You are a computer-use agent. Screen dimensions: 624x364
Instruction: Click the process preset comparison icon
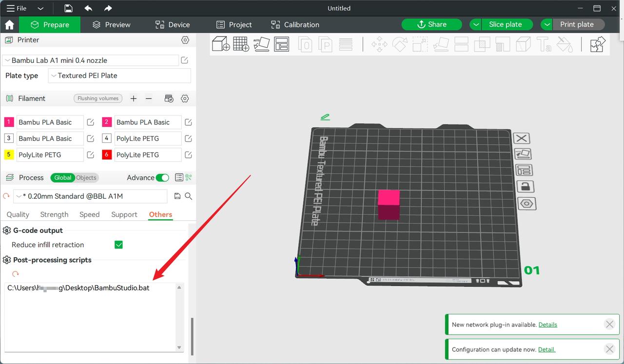189,178
